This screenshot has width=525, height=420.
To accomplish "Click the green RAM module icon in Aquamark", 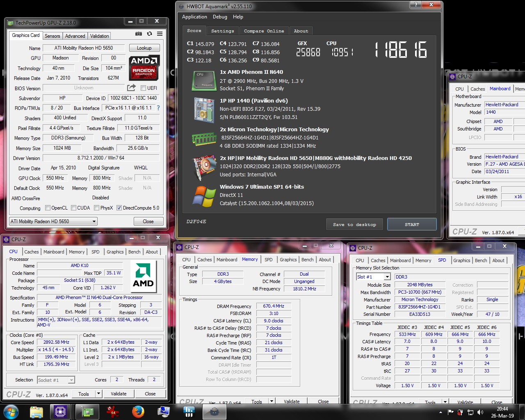I will point(204,139).
